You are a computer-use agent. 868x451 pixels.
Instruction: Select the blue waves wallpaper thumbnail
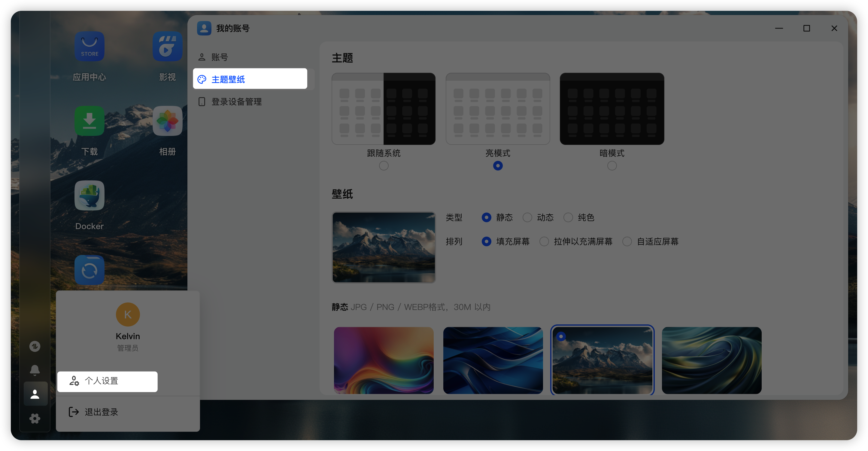493,360
